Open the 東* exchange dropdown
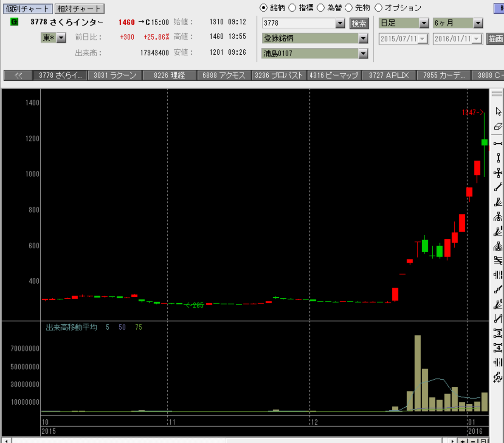The image size is (504, 443). coord(61,38)
